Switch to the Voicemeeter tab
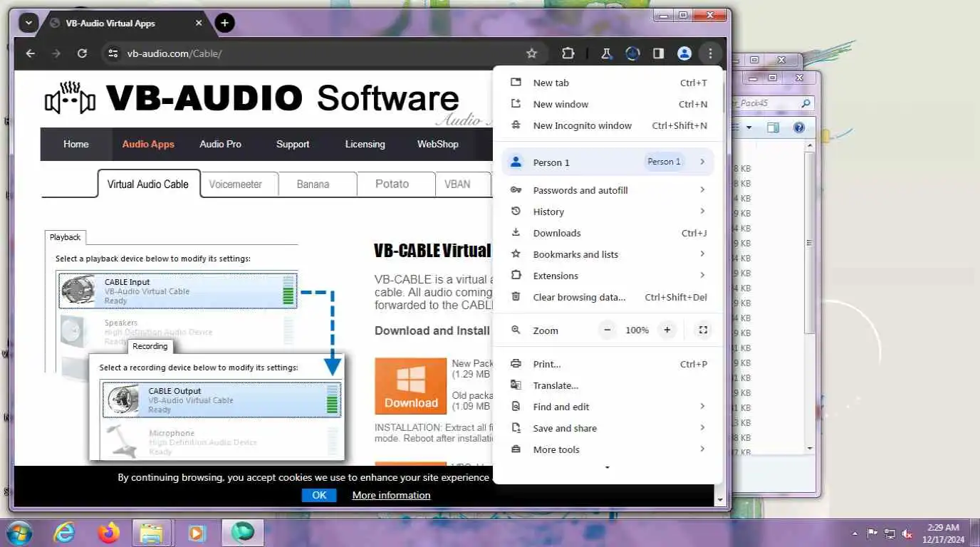This screenshot has width=980, height=547. [x=236, y=184]
